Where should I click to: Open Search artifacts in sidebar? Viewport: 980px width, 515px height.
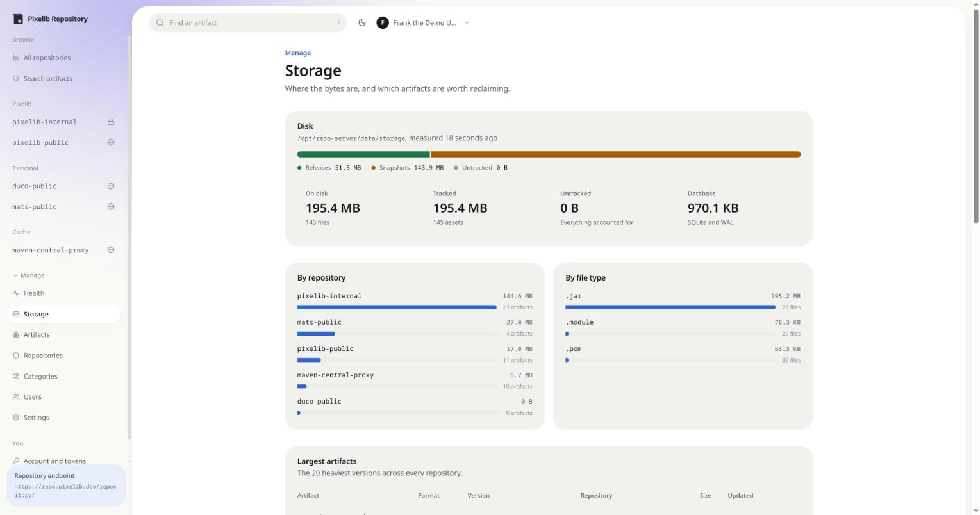[x=63, y=79]
